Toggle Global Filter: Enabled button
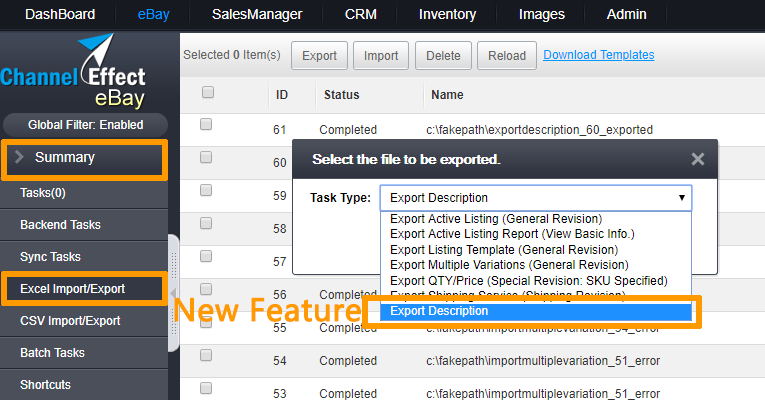 click(85, 125)
